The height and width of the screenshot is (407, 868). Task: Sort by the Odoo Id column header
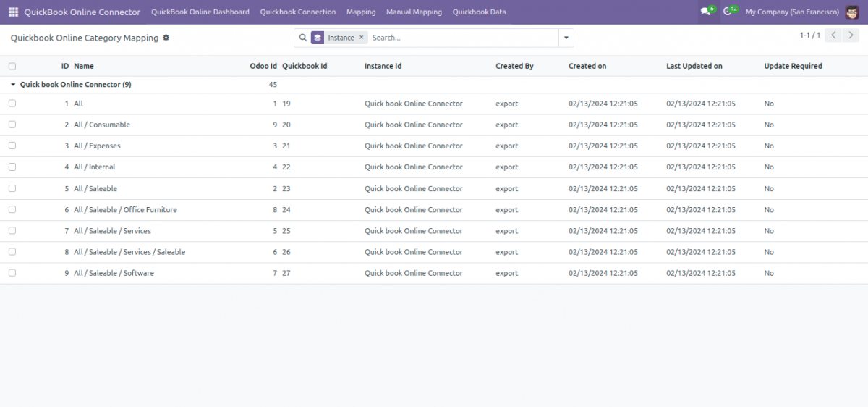click(x=263, y=66)
